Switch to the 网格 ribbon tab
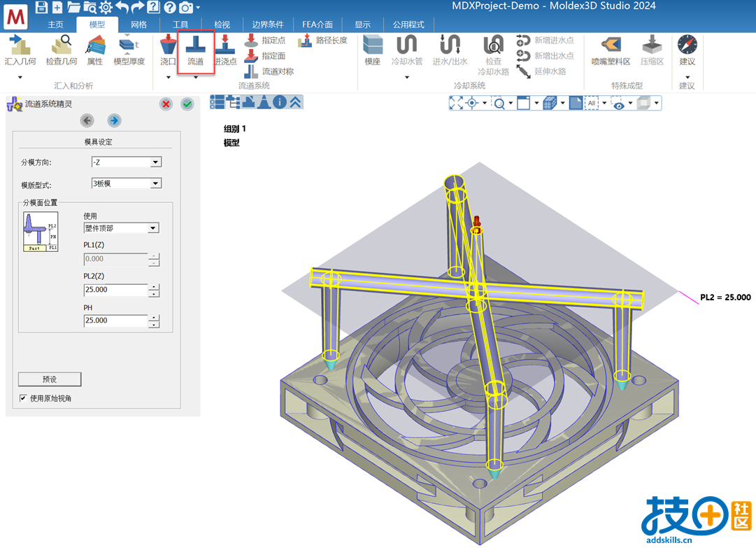Viewport: 756px width, 548px height. tap(139, 24)
